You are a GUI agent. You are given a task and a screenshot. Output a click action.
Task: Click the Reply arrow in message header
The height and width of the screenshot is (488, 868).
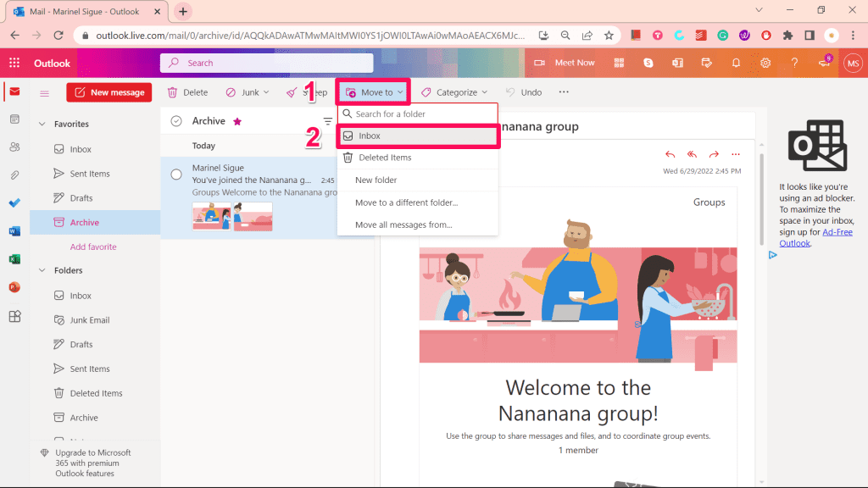[670, 154]
